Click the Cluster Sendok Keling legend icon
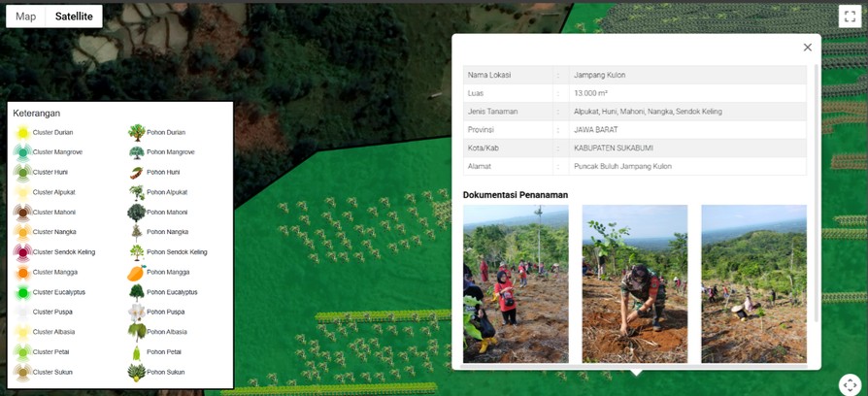This screenshot has width=868, height=396. tap(22, 252)
